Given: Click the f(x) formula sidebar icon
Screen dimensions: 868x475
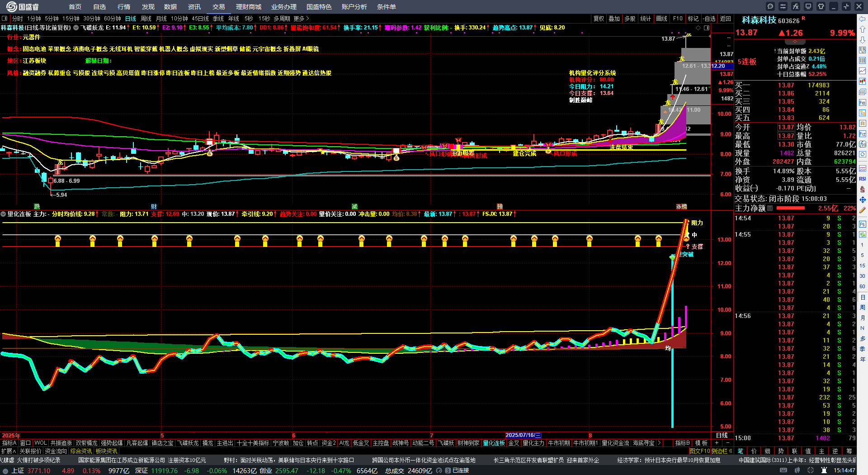Looking at the screenshot, I should (x=863, y=144).
